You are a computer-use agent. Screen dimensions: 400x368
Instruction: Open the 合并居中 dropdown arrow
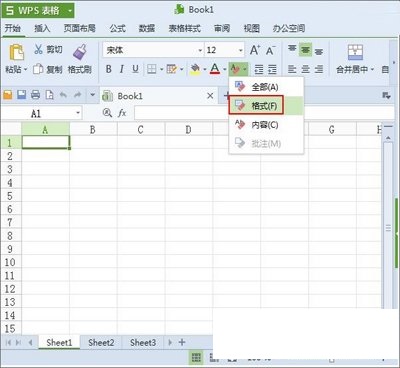372,70
